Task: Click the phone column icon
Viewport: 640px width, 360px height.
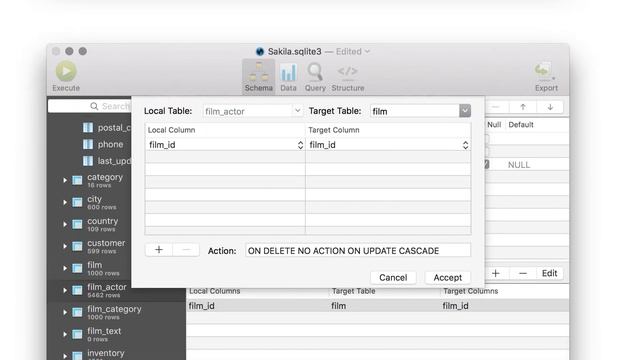Action: 88,144
